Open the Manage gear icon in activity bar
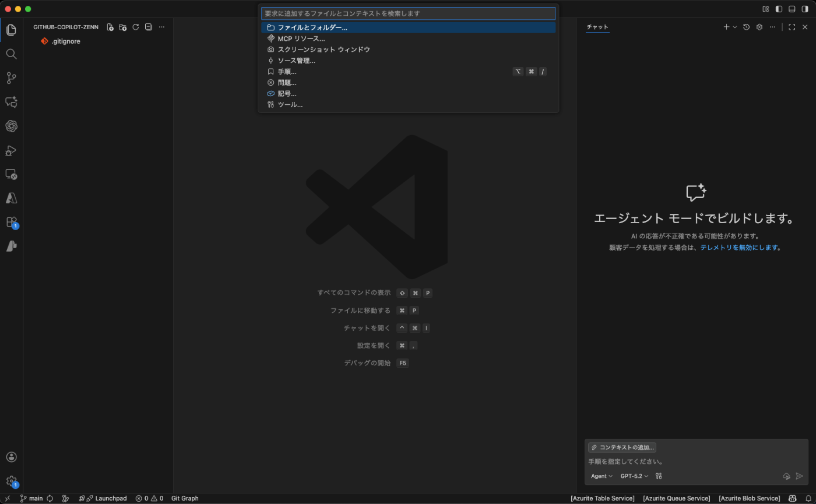The width and height of the screenshot is (816, 504). point(11,481)
